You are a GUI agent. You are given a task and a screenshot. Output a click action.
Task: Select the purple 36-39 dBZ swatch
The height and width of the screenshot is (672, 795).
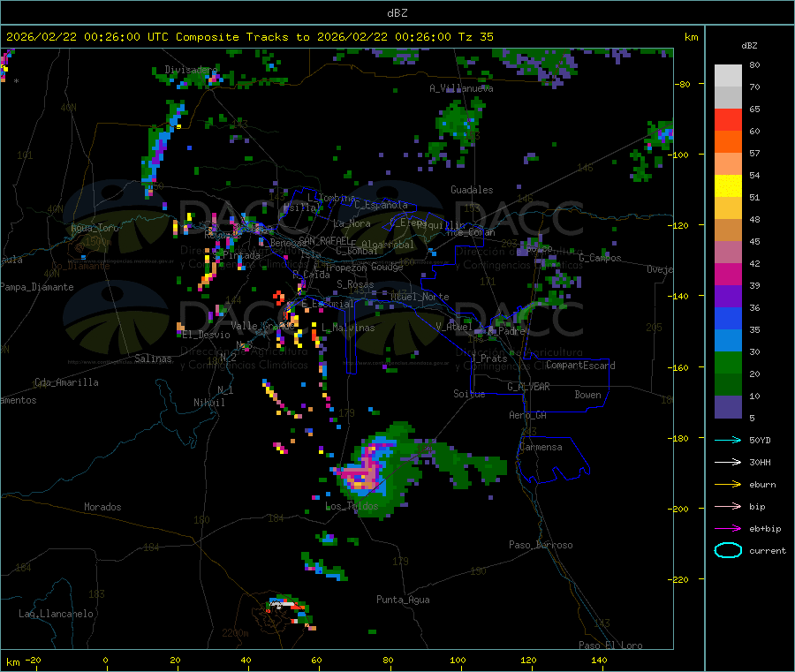(728, 297)
